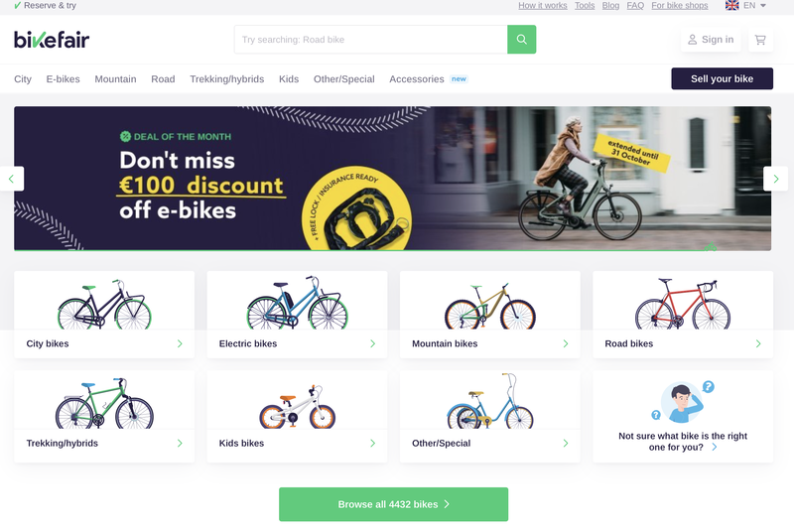794x532 pixels.
Task: Open the Electric bikes category card
Action: click(x=297, y=315)
